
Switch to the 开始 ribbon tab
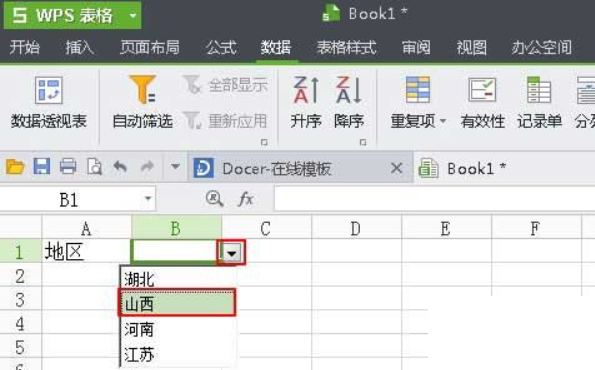tap(25, 48)
